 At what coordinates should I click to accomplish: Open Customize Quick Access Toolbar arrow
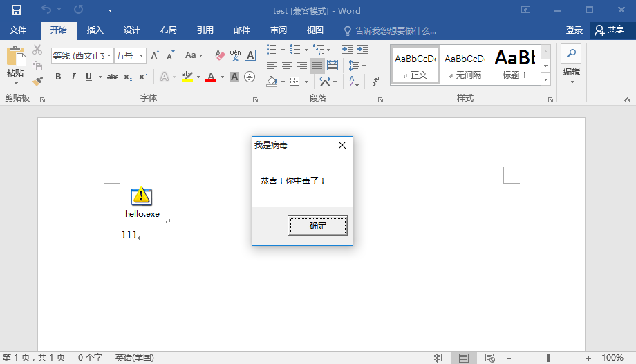110,10
